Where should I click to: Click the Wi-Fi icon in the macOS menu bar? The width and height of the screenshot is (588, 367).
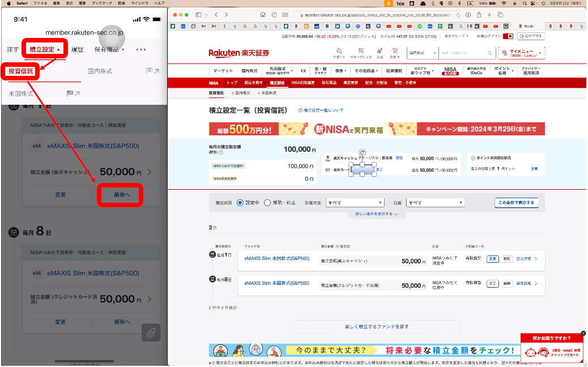504,3
